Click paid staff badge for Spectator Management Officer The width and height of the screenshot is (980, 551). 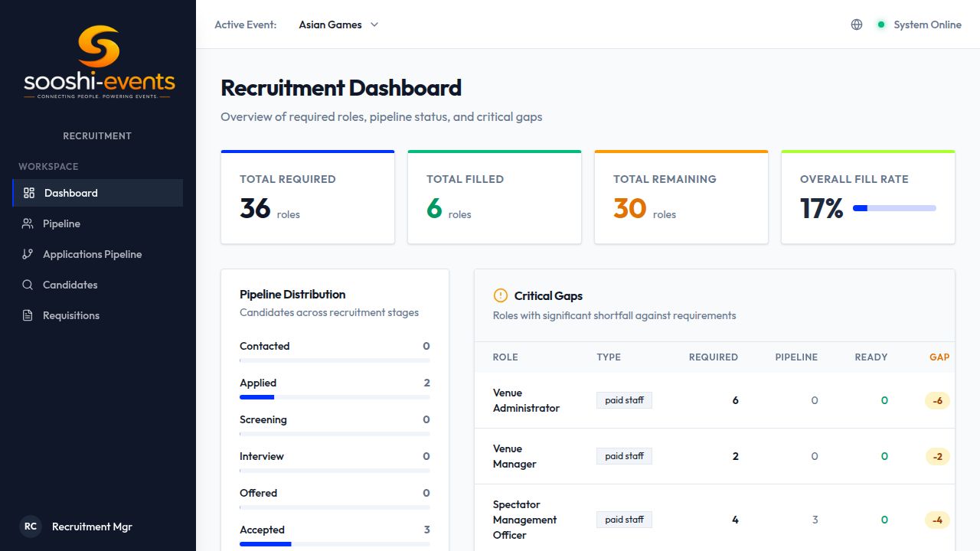[624, 520]
